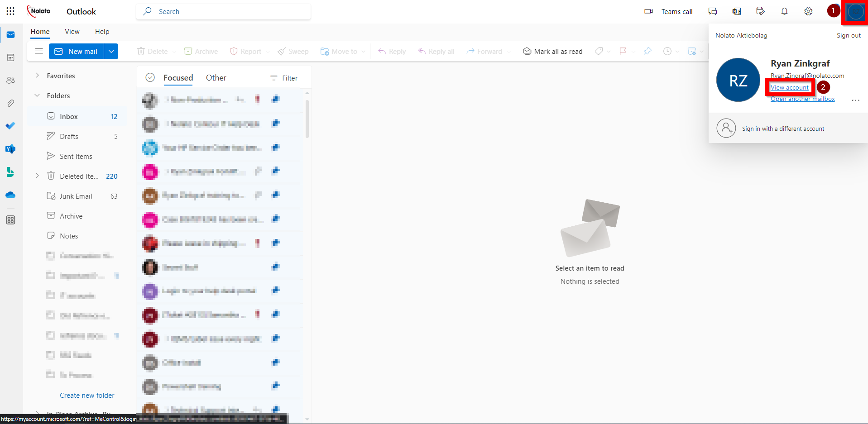This screenshot has width=868, height=424.
Task: Open the Settings gear icon
Action: [x=808, y=12]
